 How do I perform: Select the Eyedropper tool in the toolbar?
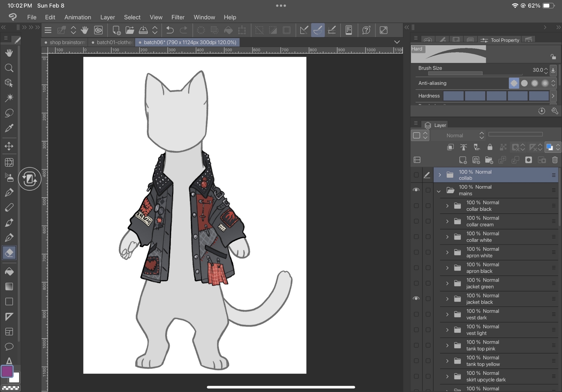pos(9,128)
